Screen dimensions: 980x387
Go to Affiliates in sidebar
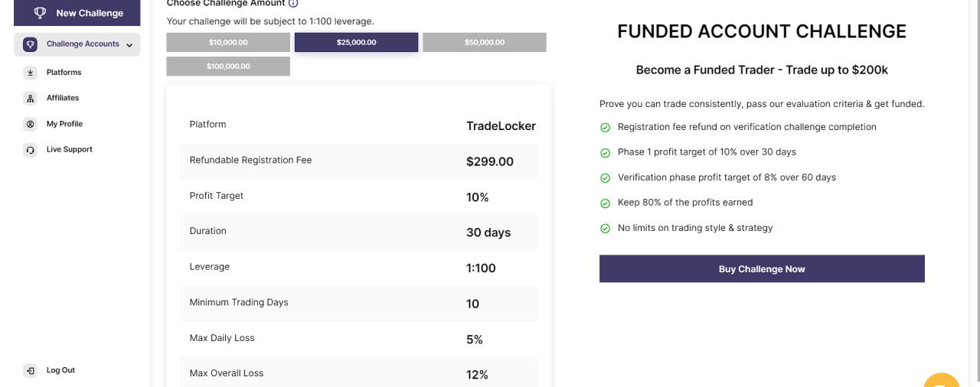(63, 98)
